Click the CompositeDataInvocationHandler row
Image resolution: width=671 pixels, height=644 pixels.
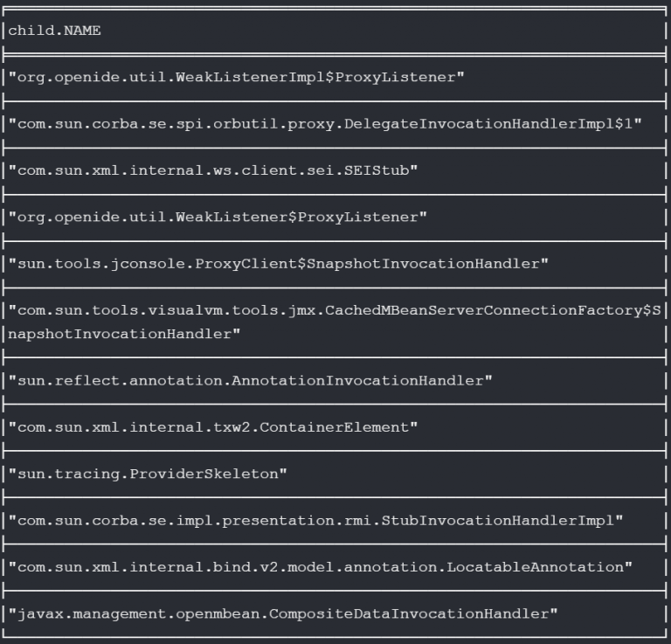pyautogui.click(x=282, y=613)
